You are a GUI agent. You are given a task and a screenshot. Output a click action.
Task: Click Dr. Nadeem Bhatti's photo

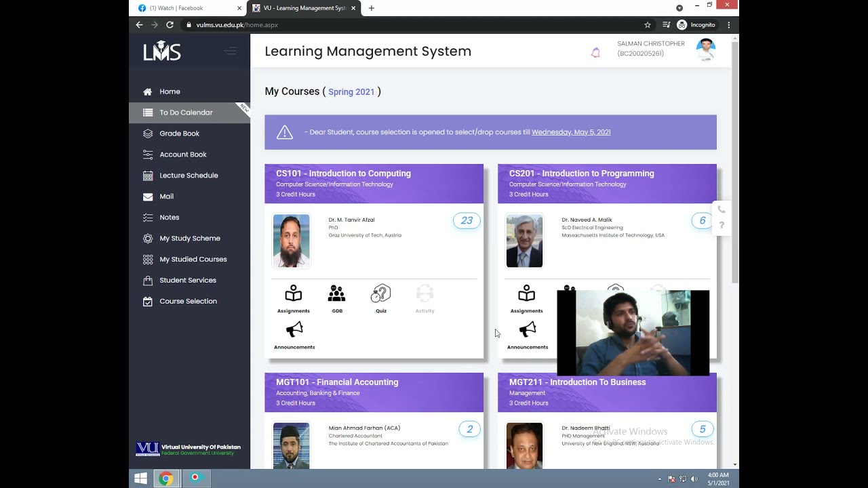click(x=524, y=445)
